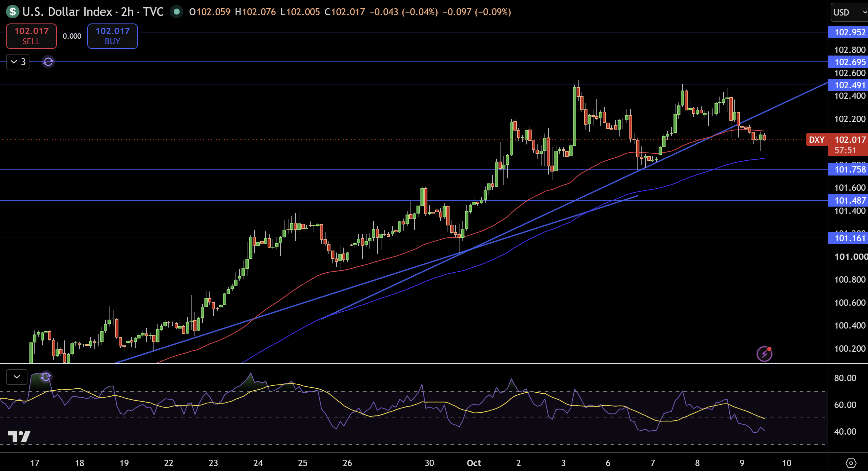This screenshot has width=868, height=471.
Task: Click the Oct date label on time axis
Action: click(474, 463)
